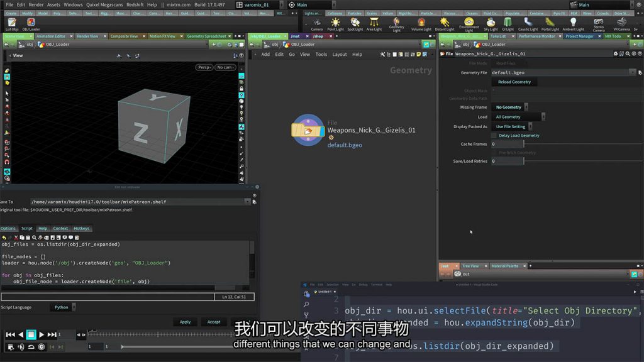
Task: Click the Cache Frames slider track
Action: click(x=579, y=144)
